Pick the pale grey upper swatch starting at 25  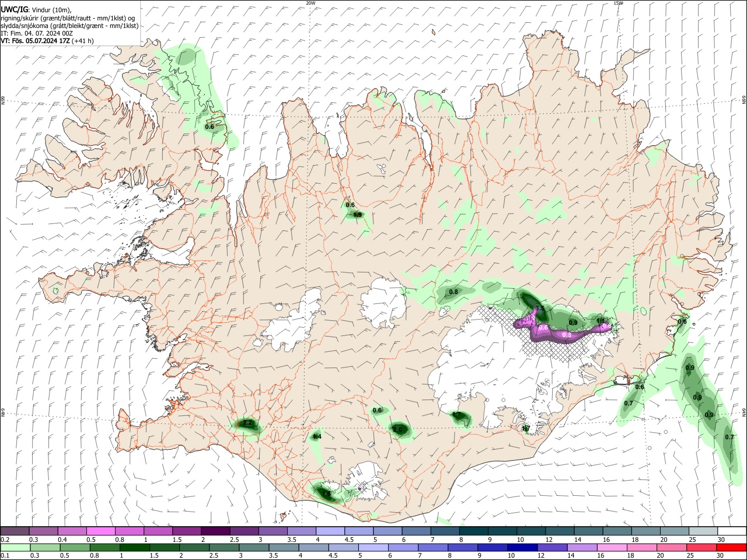[x=703, y=531]
